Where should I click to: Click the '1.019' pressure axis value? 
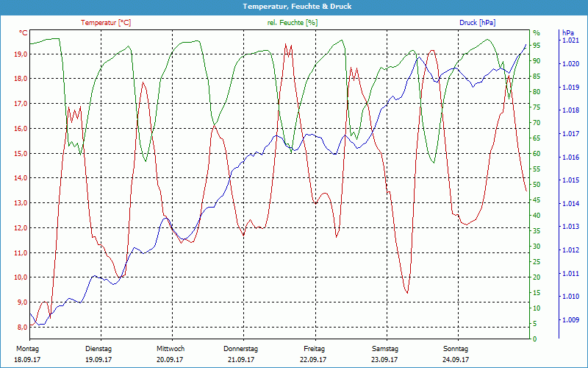click(571, 87)
